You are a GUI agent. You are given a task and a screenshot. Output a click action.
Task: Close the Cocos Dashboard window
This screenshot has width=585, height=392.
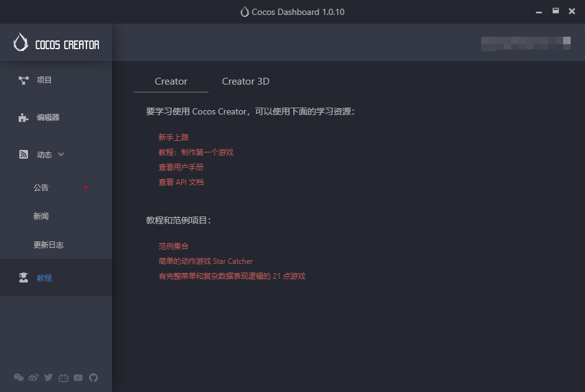pyautogui.click(x=571, y=11)
